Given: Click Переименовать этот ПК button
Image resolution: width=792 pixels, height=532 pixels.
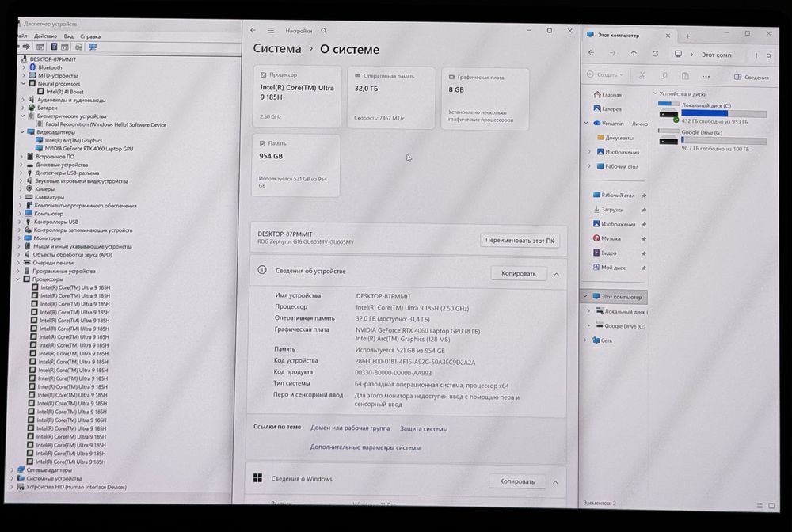Looking at the screenshot, I should point(520,240).
